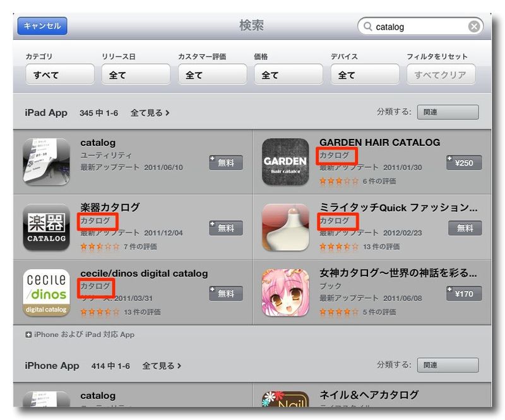Open the iPad App 分類する sort dropdown
The width and height of the screenshot is (505, 420).
[x=448, y=112]
